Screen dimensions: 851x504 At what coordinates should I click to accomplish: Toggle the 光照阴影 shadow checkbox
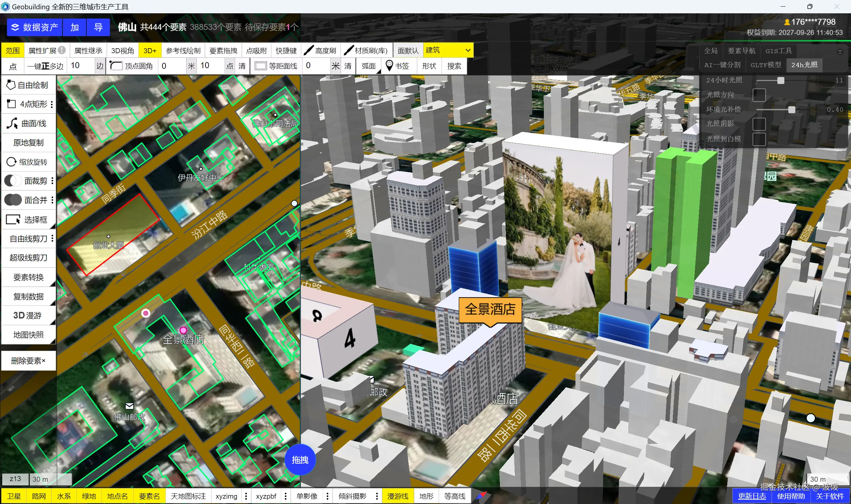tap(759, 124)
